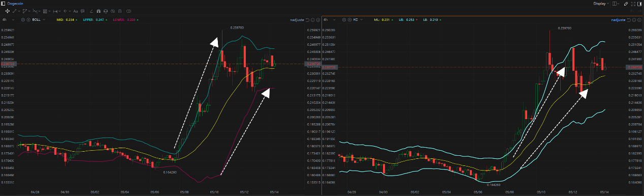Select the wave pattern drawing tool

click(x=35, y=11)
